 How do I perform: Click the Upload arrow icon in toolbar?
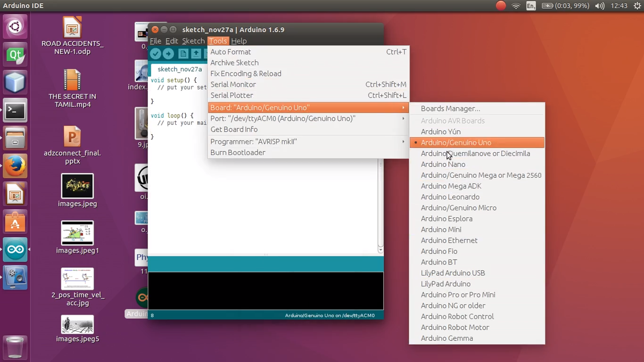coord(168,53)
